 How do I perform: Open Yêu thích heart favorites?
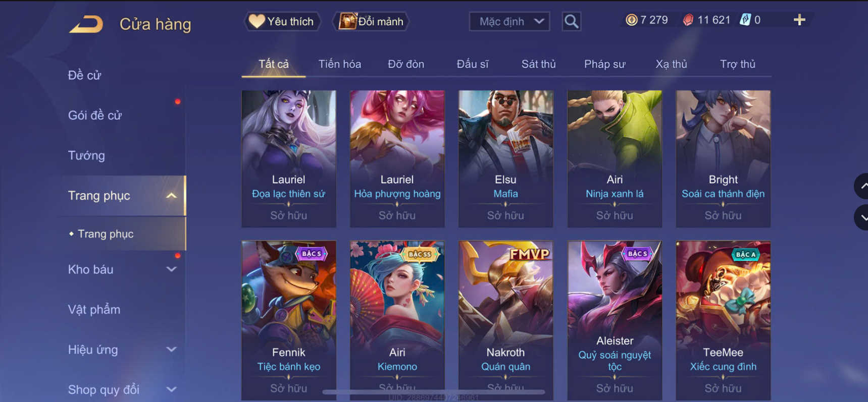[282, 21]
